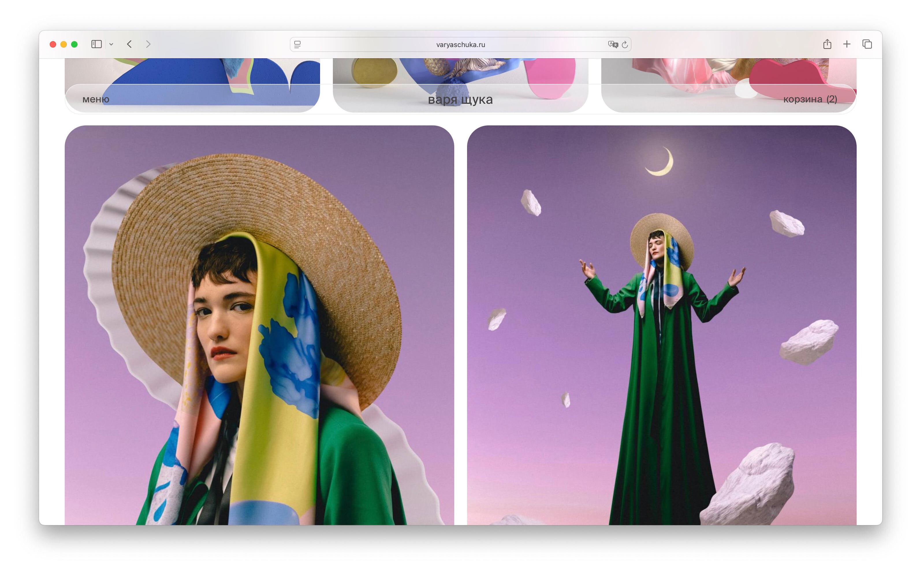Viewport: 924px width, 577px height.
Task: Open the Share menu
Action: [827, 44]
